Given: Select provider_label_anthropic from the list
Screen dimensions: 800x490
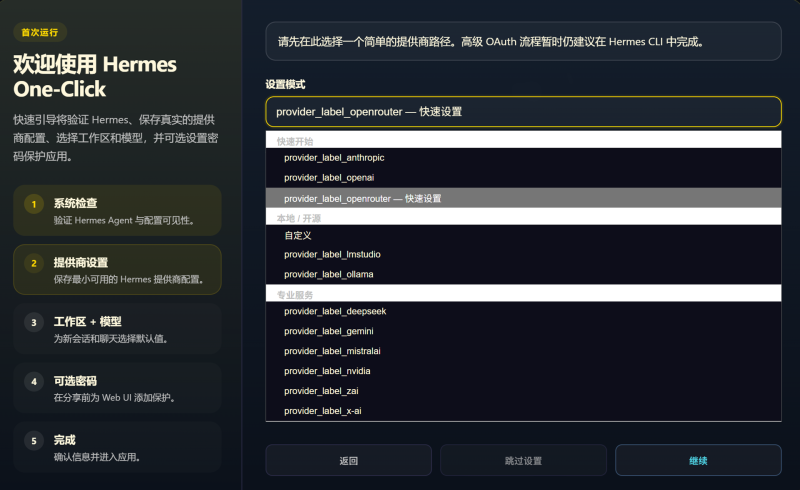Looking at the screenshot, I should pos(523,158).
